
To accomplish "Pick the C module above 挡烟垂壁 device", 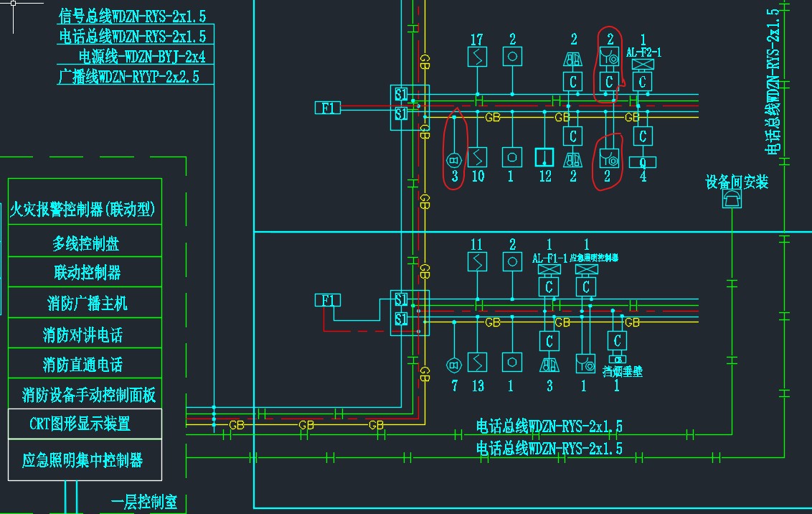I will pos(617,340).
